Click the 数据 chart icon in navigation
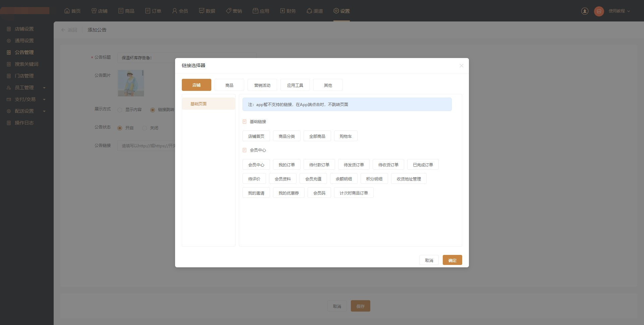 [202, 11]
